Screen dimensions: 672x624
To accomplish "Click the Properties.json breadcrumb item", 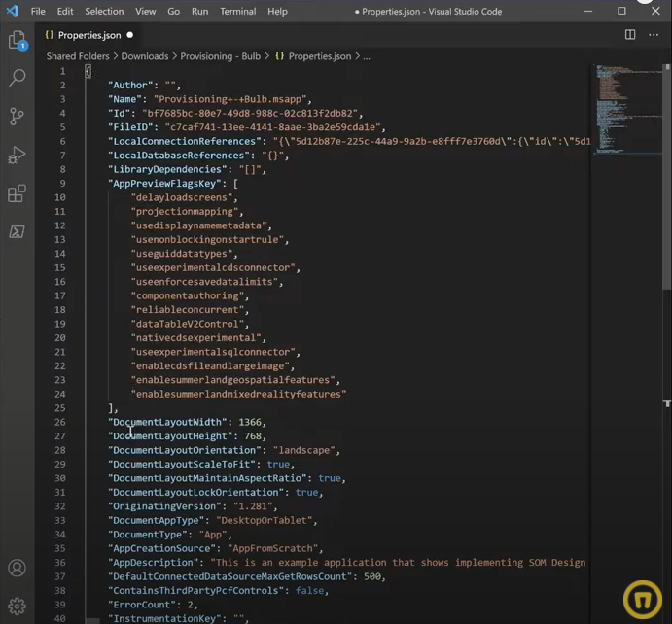I will (x=321, y=56).
